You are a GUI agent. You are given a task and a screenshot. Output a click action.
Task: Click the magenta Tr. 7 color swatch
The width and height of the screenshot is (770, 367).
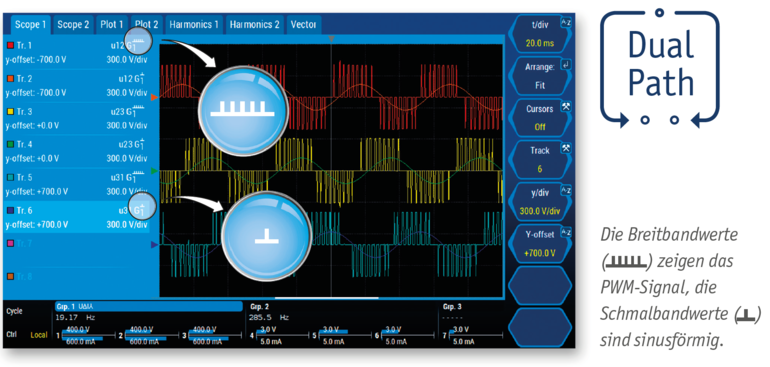tap(10, 243)
